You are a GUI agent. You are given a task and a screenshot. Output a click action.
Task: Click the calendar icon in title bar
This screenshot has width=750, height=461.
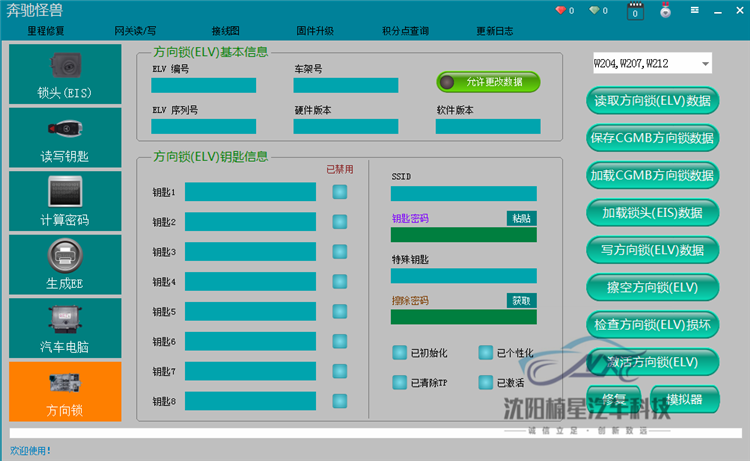tap(634, 12)
